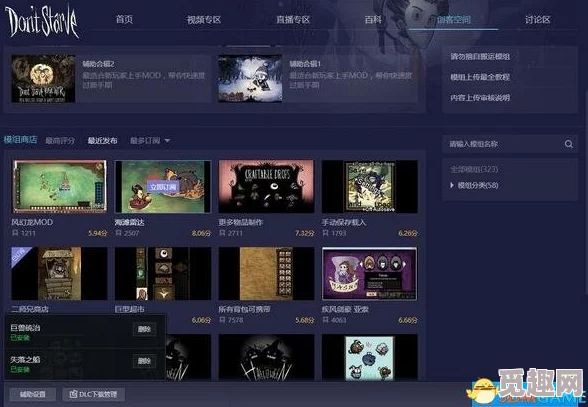
Task: Click the 风幻龙MOD title
Action: (32, 222)
